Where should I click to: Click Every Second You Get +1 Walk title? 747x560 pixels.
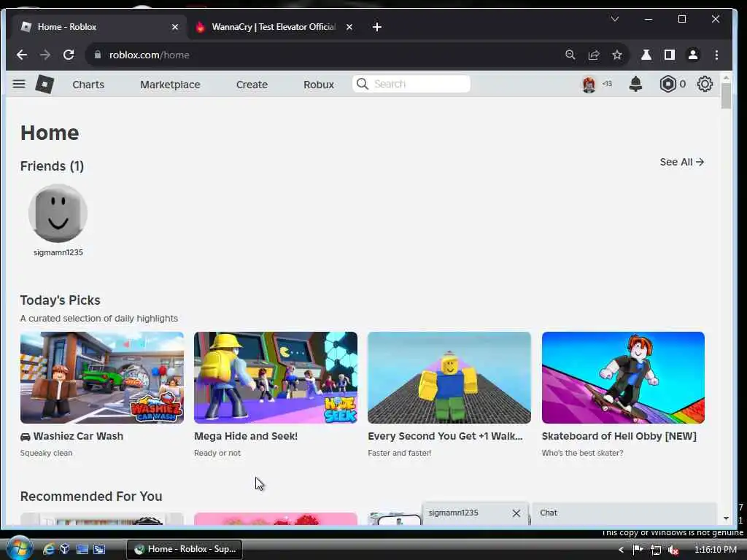pos(445,436)
